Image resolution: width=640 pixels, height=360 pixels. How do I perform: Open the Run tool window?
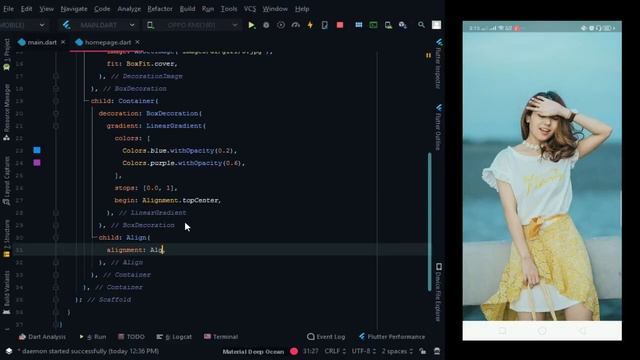93,337
